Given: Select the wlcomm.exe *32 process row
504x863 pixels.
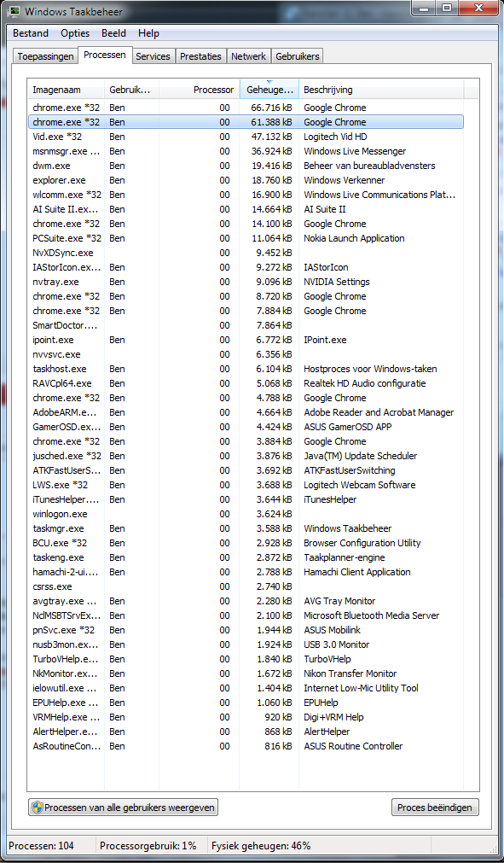Looking at the screenshot, I should tap(246, 195).
